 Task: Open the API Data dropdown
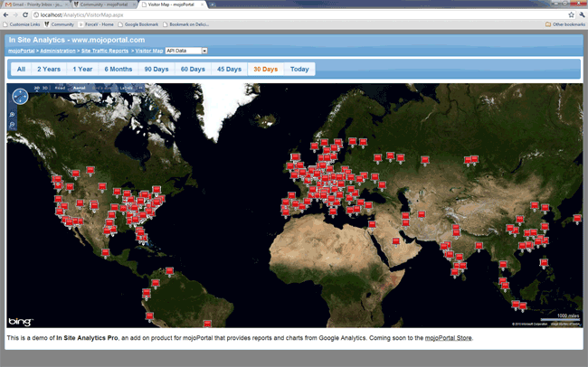186,51
